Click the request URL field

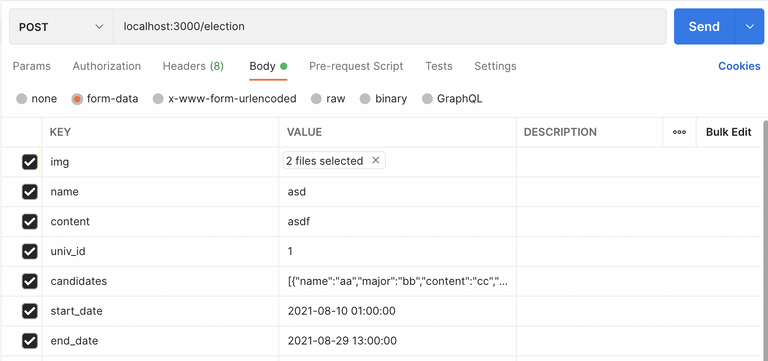(390, 26)
